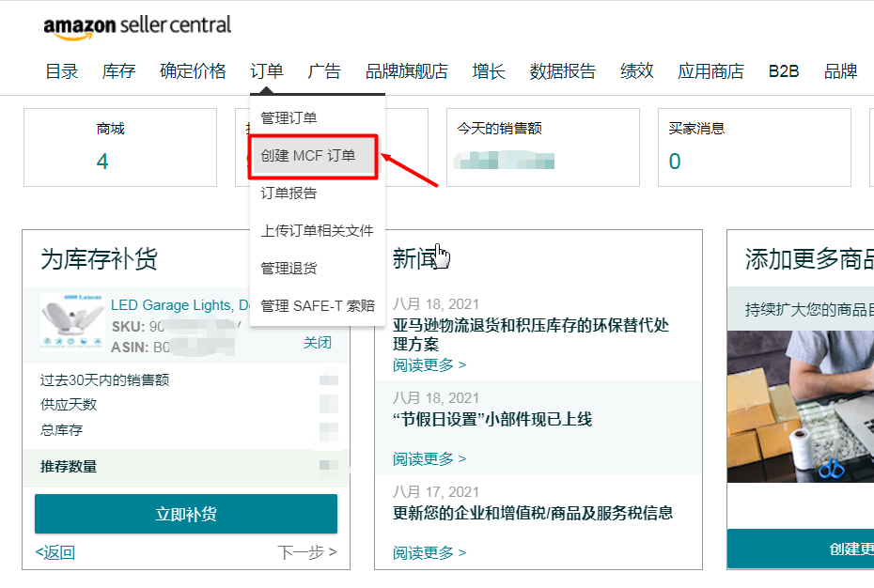Screen dimensions: 874x588
Task: Open the 广告 menu
Action: tap(324, 70)
